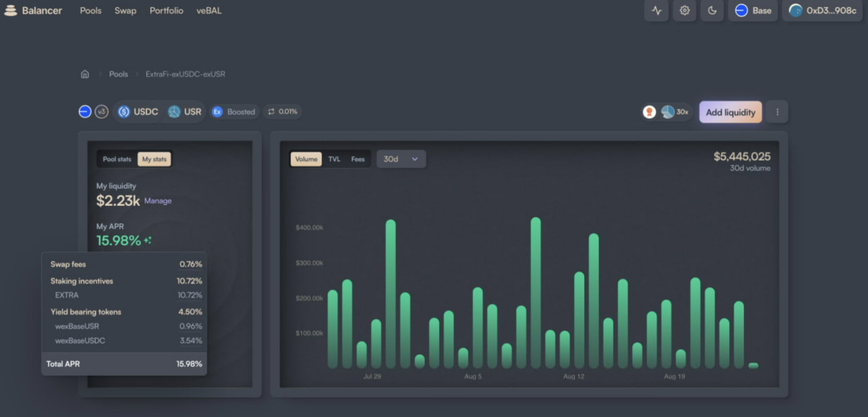The height and width of the screenshot is (417, 868).
Task: Click the Balancer logo icon
Action: 11,11
